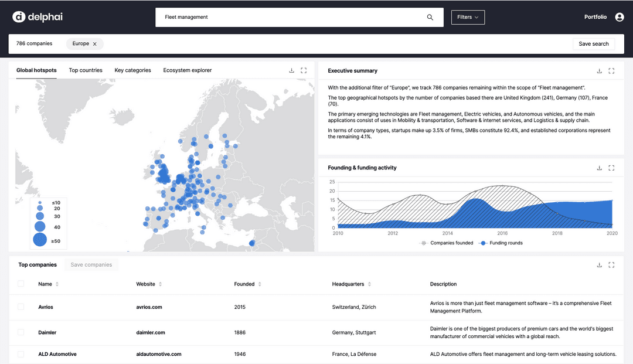Open the Ecosystem explorer tab

(x=188, y=70)
